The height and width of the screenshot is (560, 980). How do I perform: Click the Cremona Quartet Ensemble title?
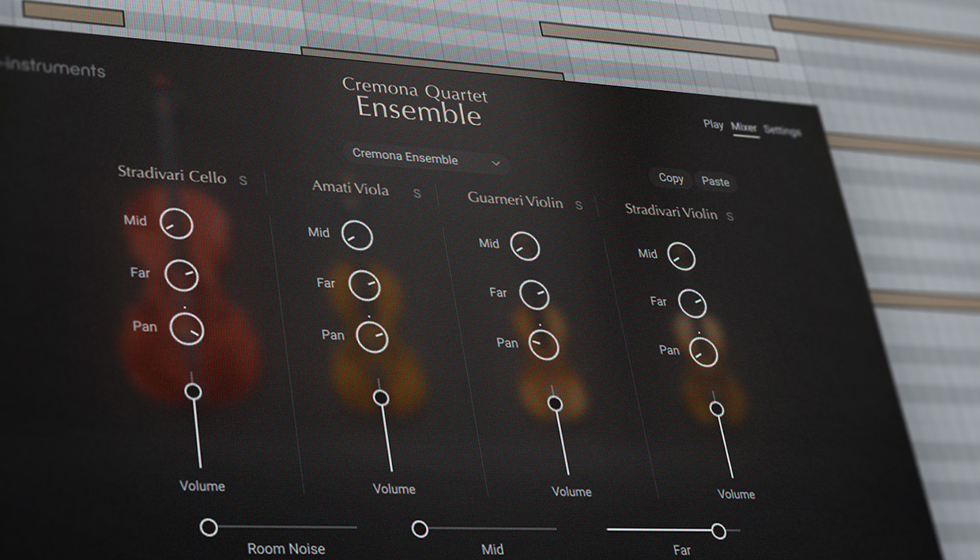point(416,102)
